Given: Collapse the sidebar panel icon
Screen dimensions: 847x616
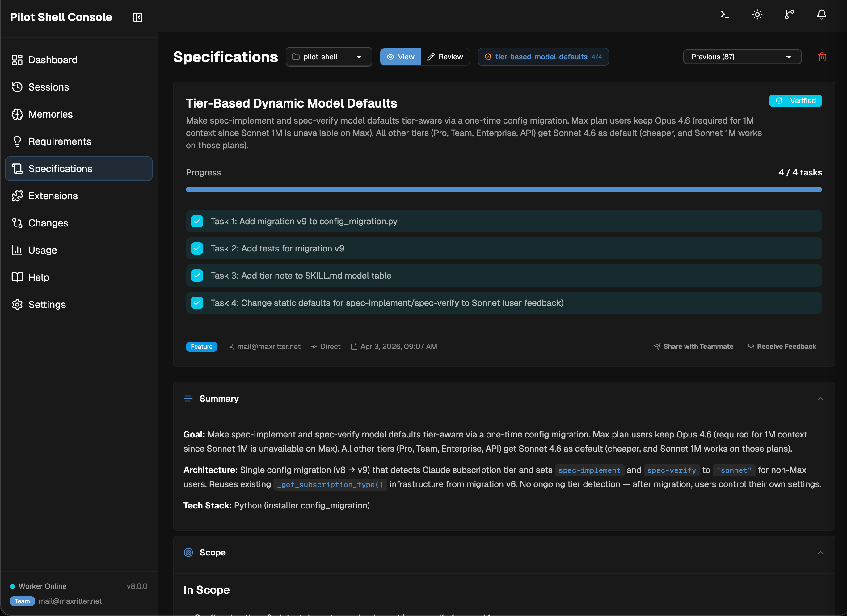Looking at the screenshot, I should tap(137, 17).
